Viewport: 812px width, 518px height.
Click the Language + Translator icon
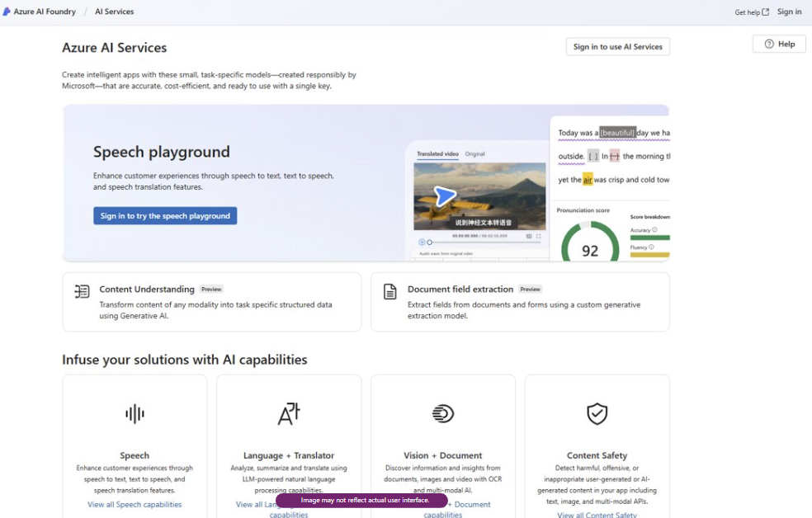pos(289,413)
